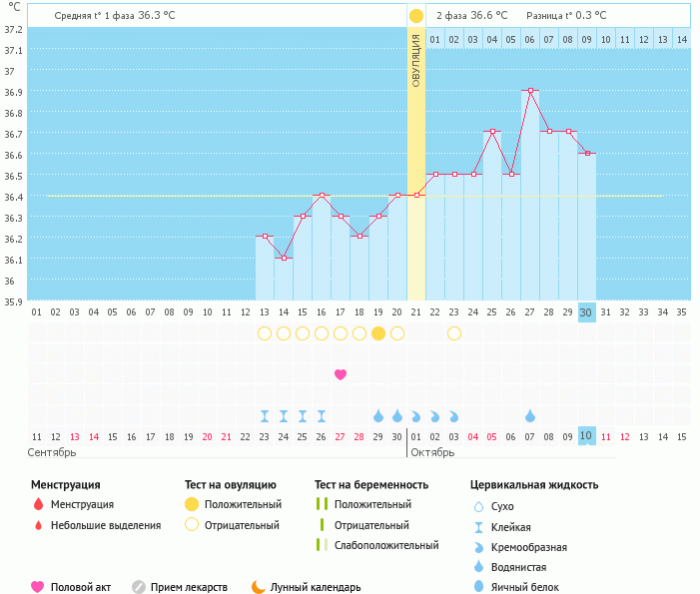Click the green Положительный pregnancy test legend icon
The image size is (700, 594).
click(322, 505)
